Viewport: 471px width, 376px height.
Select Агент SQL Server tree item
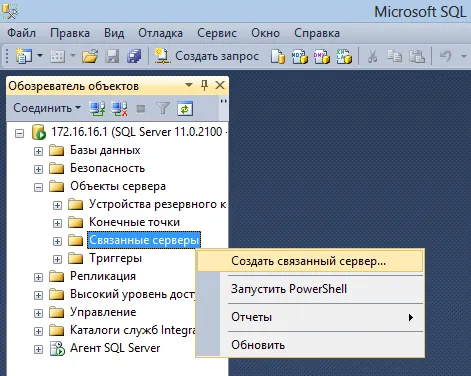[115, 348]
